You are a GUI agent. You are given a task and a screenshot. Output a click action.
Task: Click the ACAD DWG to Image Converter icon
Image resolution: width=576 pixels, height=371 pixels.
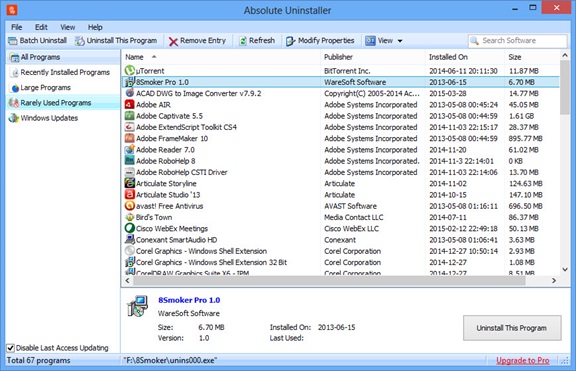[130, 93]
